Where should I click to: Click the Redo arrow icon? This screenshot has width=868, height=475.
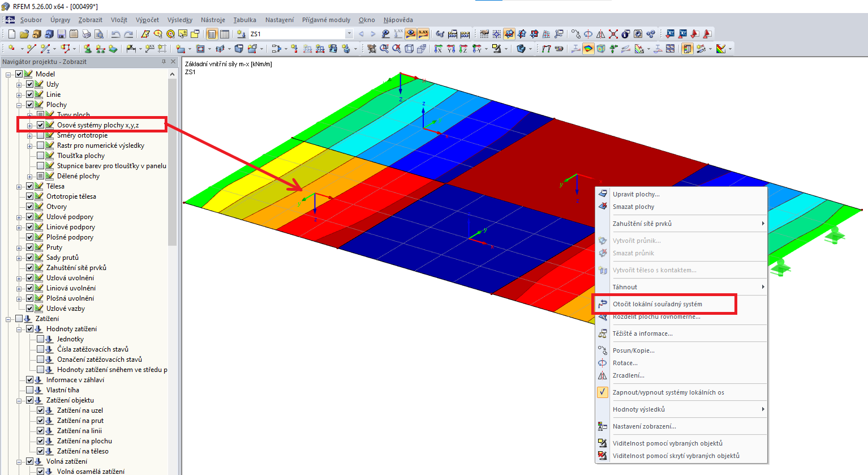click(128, 34)
